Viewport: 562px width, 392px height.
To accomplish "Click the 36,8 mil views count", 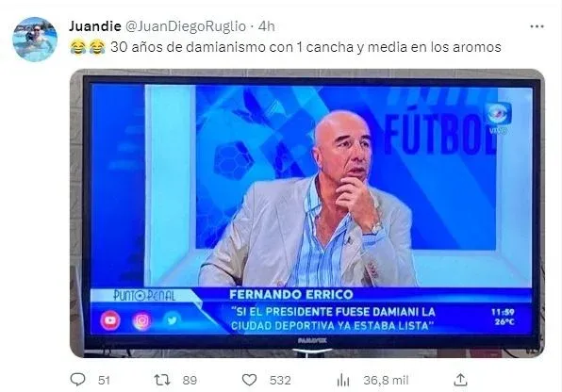I will pos(386,380).
